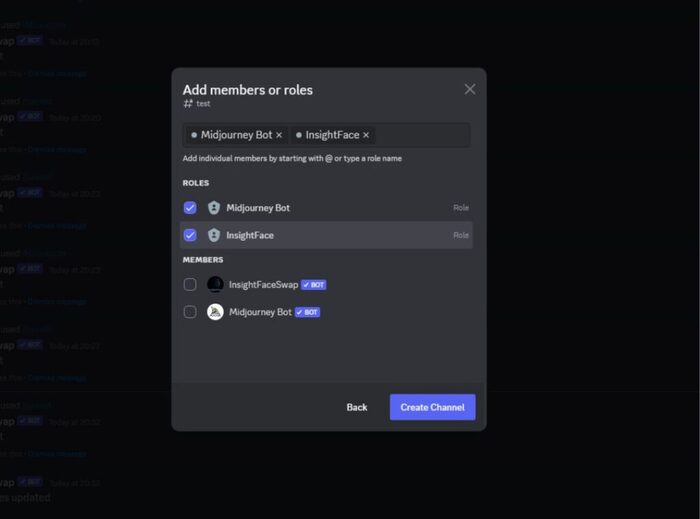This screenshot has width=700, height=519.
Task: Remove the InsightFace chip via its x
Action: tap(366, 135)
